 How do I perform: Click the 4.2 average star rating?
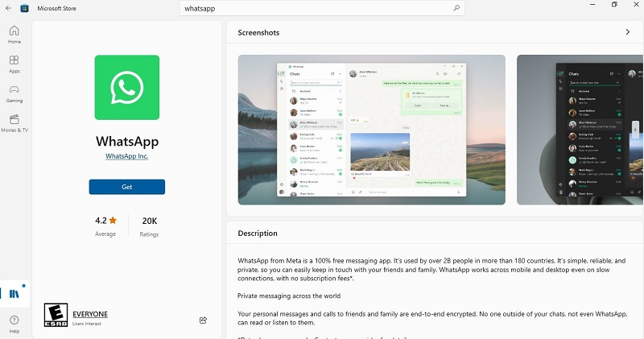tap(105, 225)
